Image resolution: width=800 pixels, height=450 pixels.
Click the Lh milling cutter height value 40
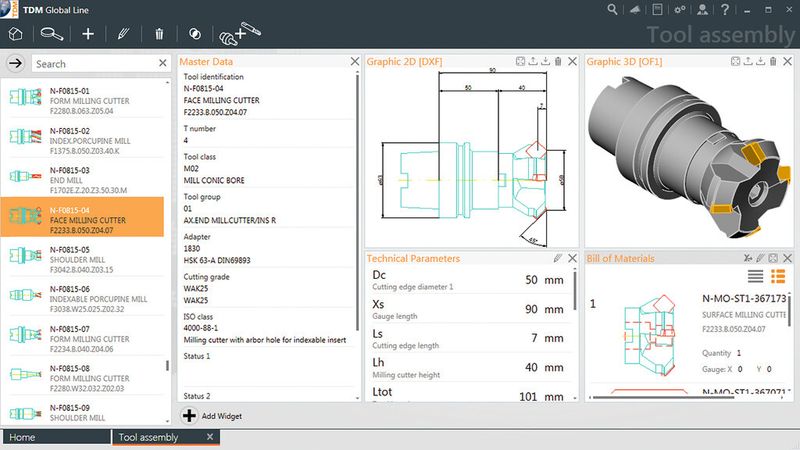[531, 367]
